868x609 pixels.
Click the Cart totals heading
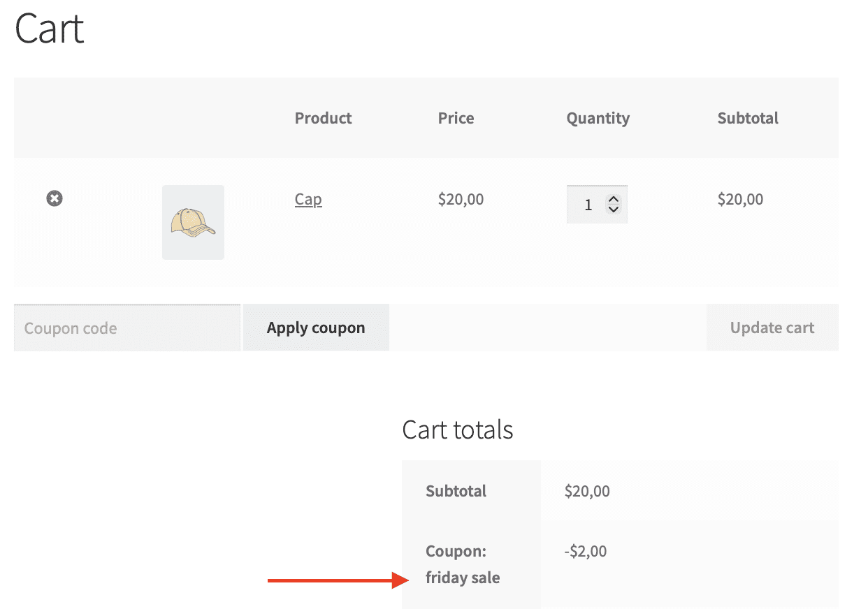(457, 430)
